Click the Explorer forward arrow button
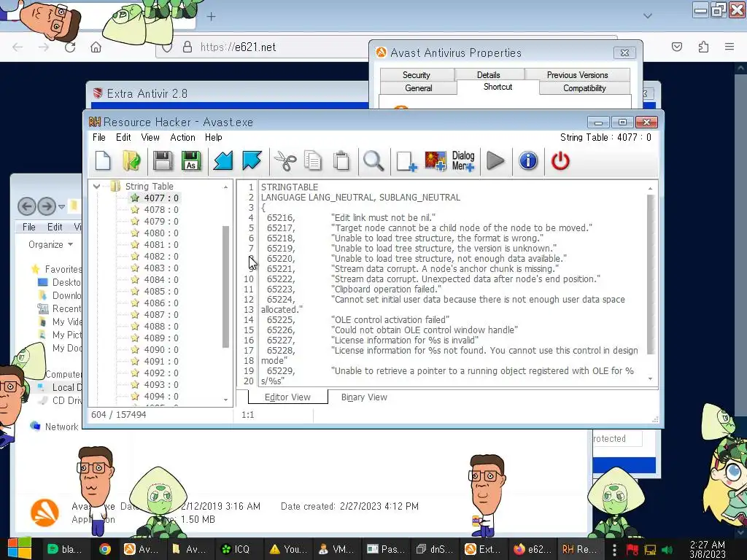The height and width of the screenshot is (560, 747). click(46, 206)
